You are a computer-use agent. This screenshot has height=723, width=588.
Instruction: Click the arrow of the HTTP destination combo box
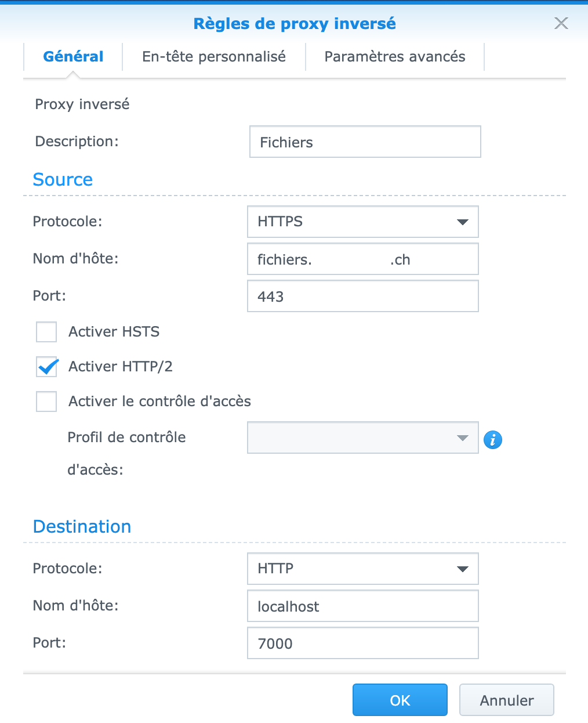pyautogui.click(x=462, y=569)
